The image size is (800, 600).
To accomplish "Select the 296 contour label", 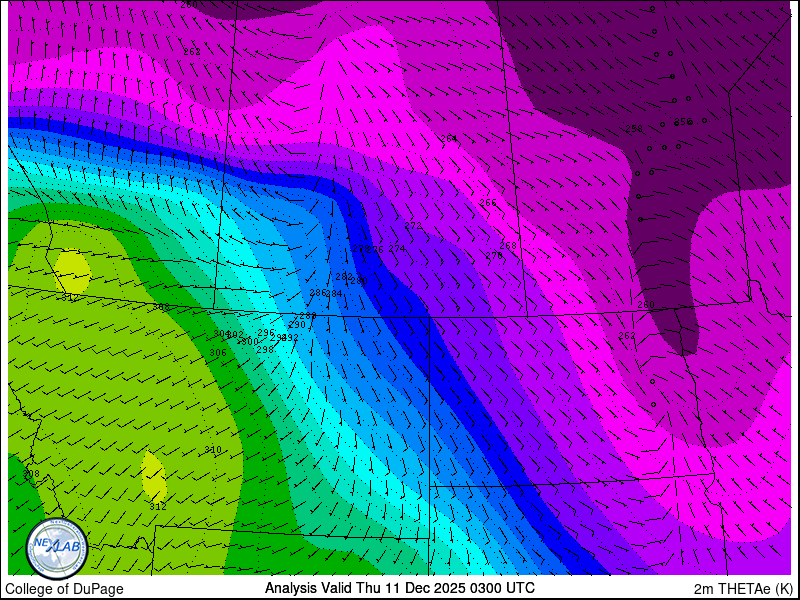I will tap(266, 333).
